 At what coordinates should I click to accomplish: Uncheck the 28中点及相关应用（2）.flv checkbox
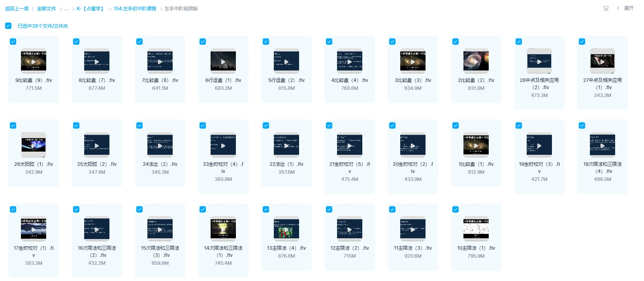coord(519,42)
